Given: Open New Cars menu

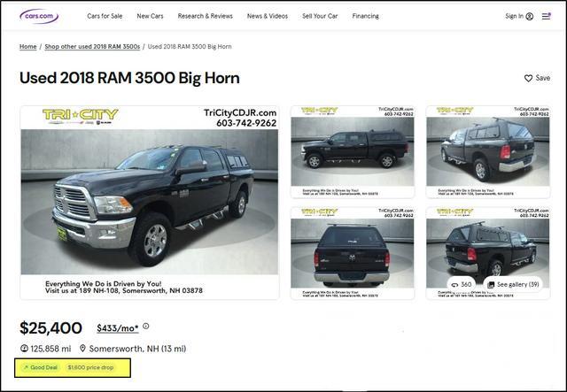Looking at the screenshot, I should pos(150,16).
